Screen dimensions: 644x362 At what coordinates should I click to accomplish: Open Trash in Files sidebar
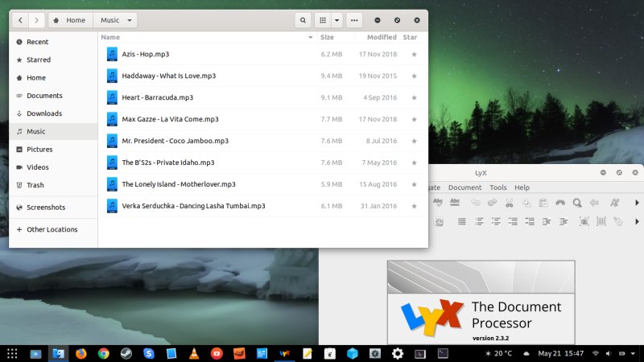pos(53,185)
